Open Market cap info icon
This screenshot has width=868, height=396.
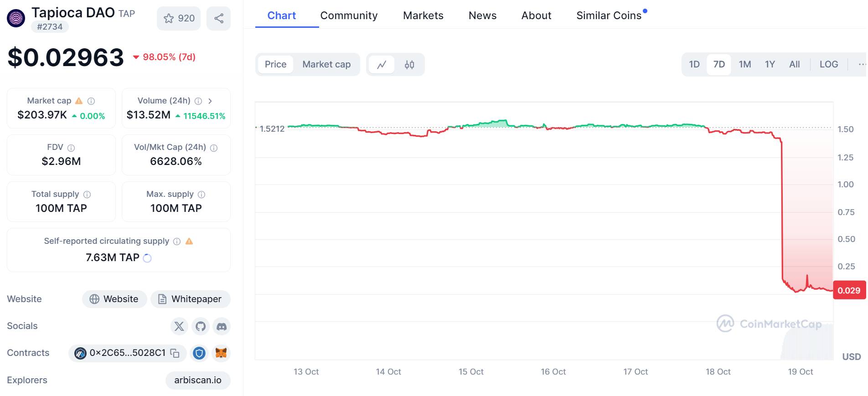click(91, 101)
